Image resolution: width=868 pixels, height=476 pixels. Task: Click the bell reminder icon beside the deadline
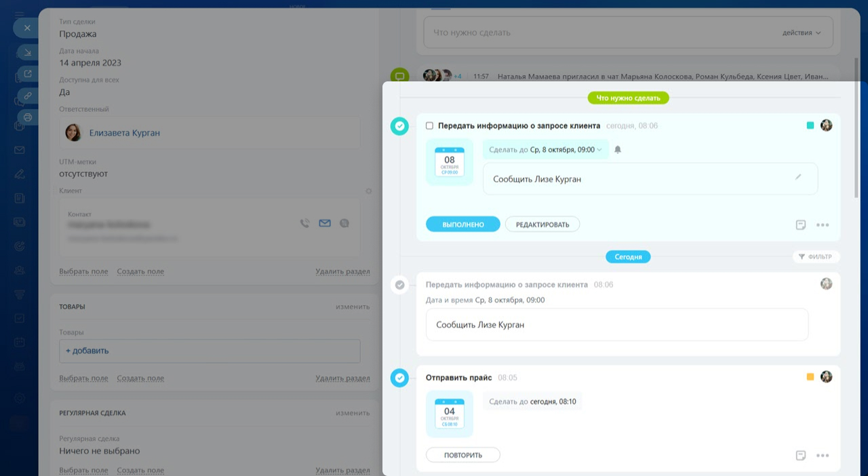coord(618,150)
